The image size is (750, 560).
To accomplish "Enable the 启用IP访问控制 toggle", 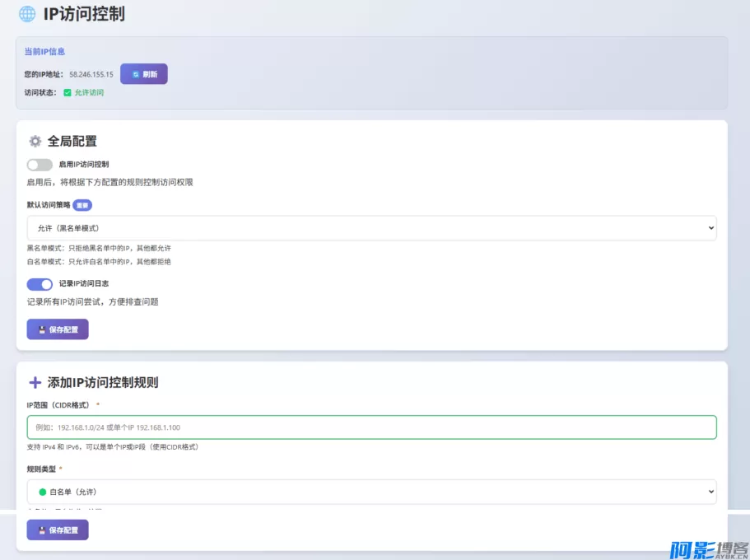I will [x=40, y=164].
